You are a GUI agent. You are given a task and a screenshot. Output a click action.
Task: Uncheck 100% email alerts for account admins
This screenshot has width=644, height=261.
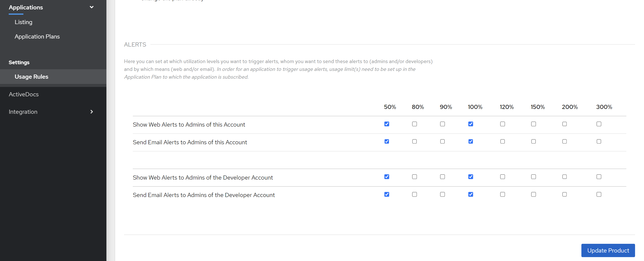[x=470, y=142]
